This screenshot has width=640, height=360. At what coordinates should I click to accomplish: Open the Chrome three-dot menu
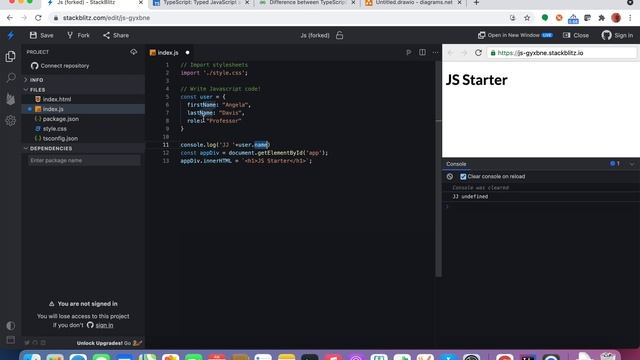point(631,18)
